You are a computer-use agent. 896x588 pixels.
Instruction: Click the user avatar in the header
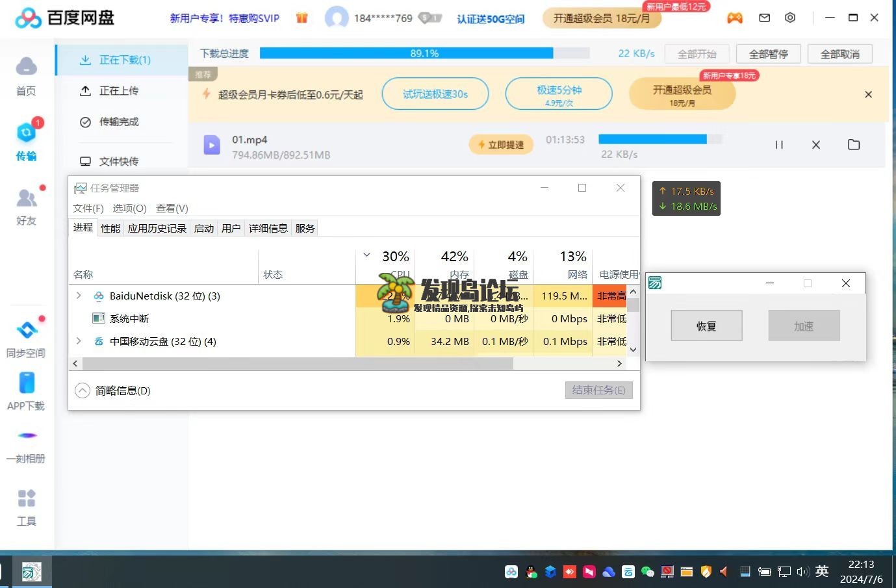337,18
